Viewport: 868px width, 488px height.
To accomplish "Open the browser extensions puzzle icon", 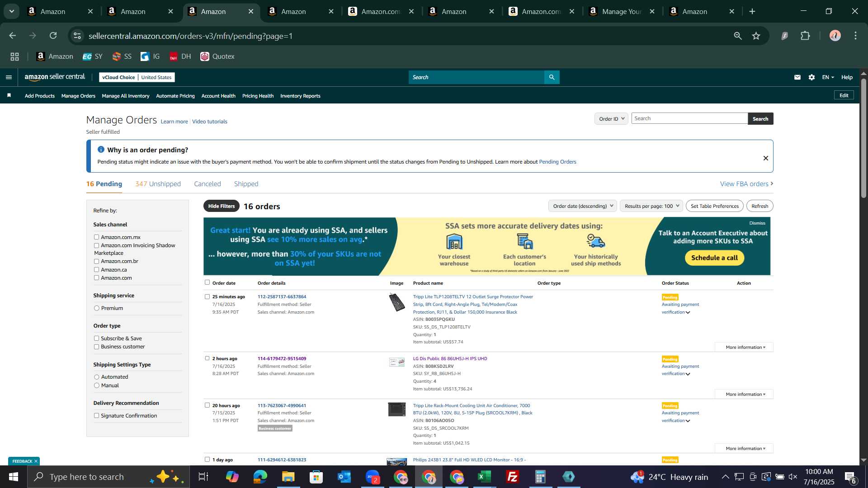I will pyautogui.click(x=806, y=36).
